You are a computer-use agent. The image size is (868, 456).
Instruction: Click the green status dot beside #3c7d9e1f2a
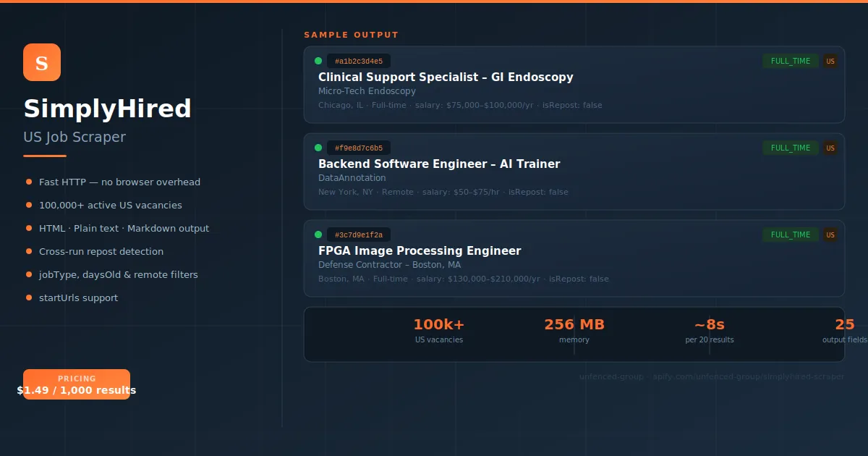(318, 235)
